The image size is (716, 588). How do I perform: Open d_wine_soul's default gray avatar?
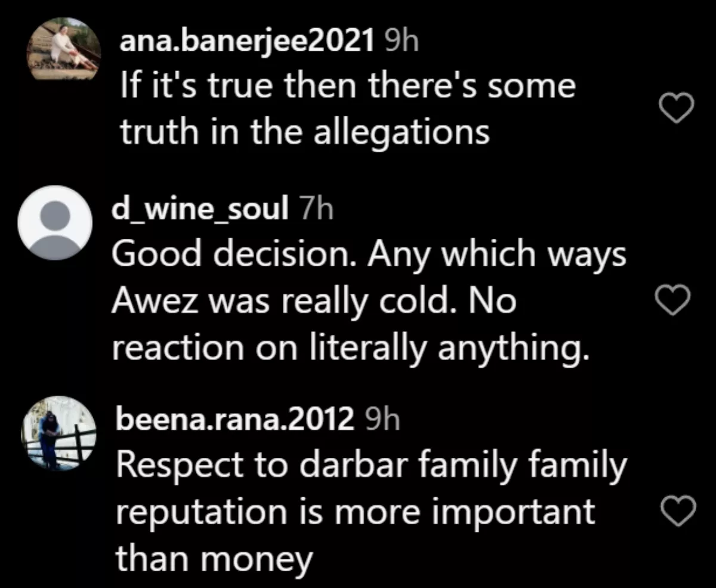[x=55, y=223]
